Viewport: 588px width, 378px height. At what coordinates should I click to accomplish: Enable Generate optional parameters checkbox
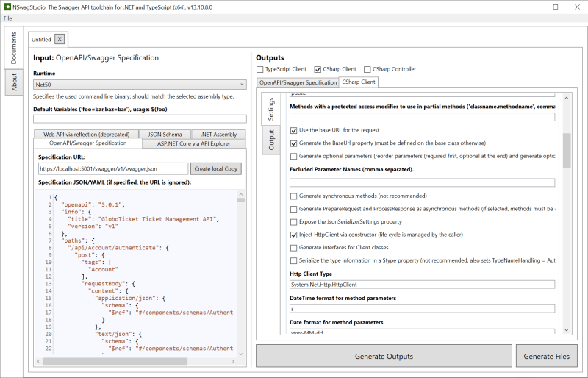(x=293, y=156)
